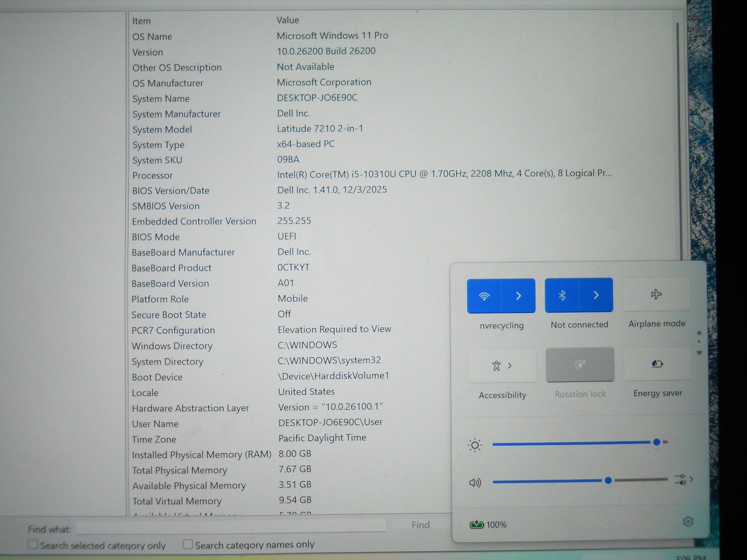The image size is (747, 560).
Task: Expand Bluetooth devices chevron
Action: (596, 295)
